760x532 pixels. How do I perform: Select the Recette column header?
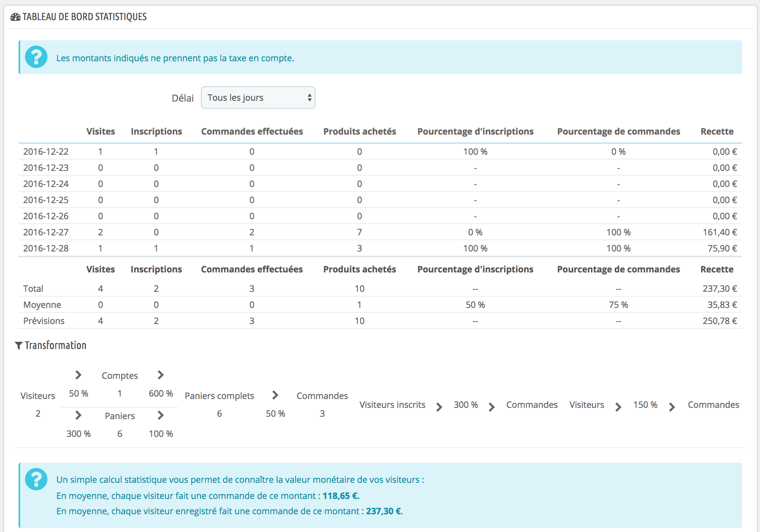[x=717, y=131]
